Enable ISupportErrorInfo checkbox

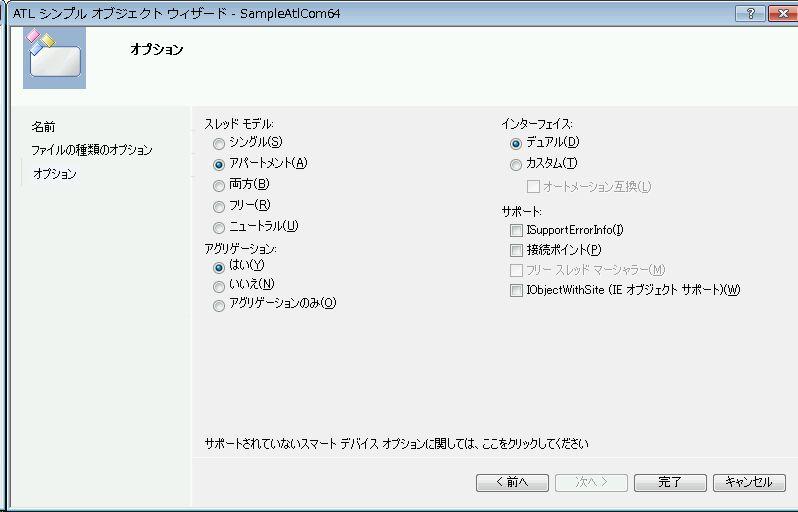click(x=516, y=231)
